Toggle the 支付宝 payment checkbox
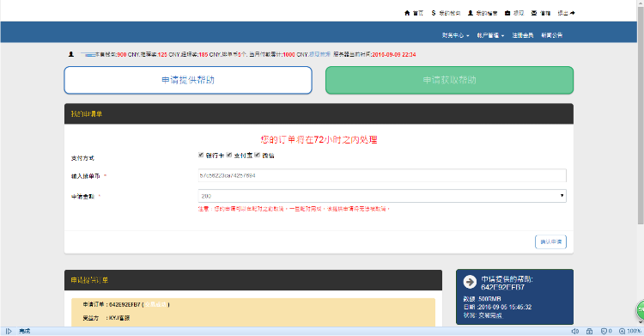Image resolution: width=644 pixels, height=336 pixels. 229,155
